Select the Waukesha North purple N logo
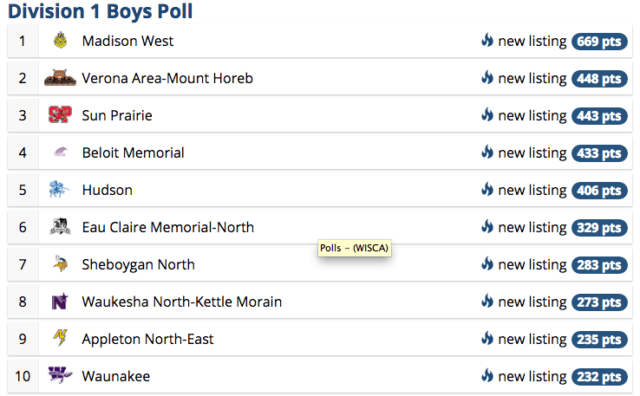 60,301
